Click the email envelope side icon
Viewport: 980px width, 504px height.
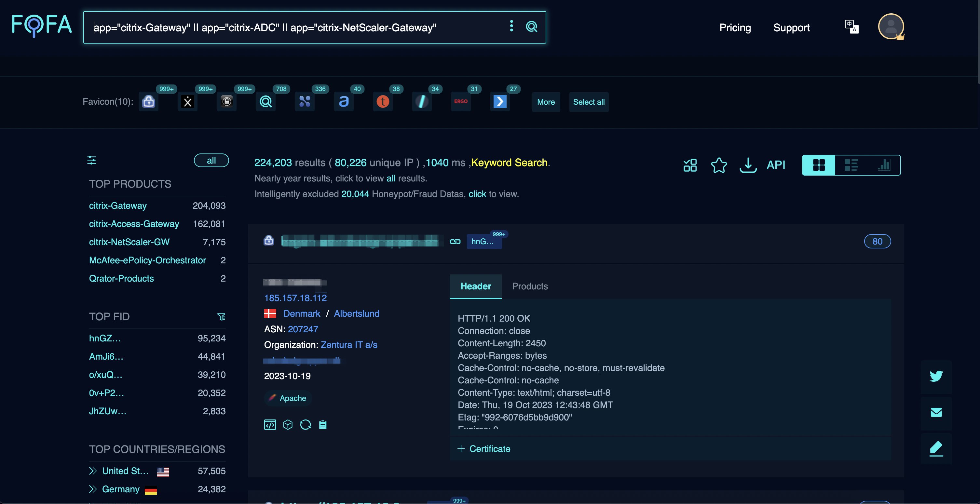(x=936, y=412)
